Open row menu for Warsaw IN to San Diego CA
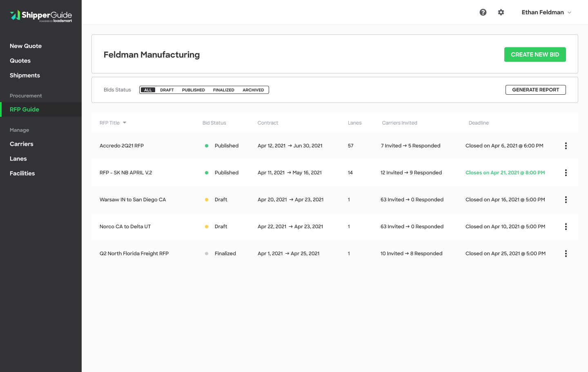 click(x=566, y=200)
